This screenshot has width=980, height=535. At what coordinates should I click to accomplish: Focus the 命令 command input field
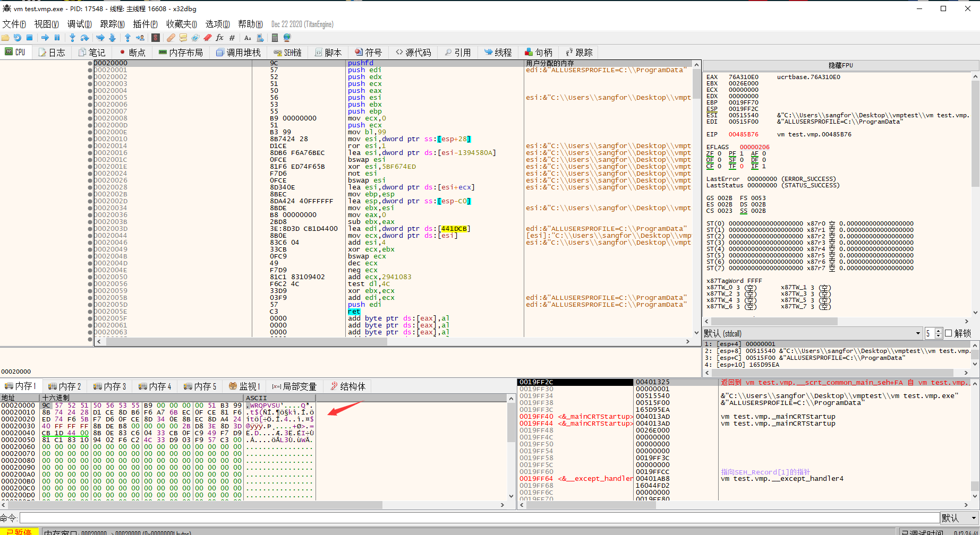(478, 518)
